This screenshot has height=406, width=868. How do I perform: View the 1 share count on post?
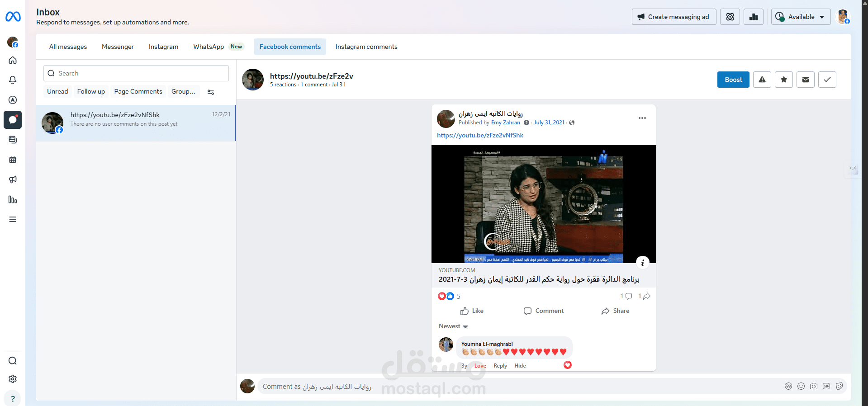[644, 296]
